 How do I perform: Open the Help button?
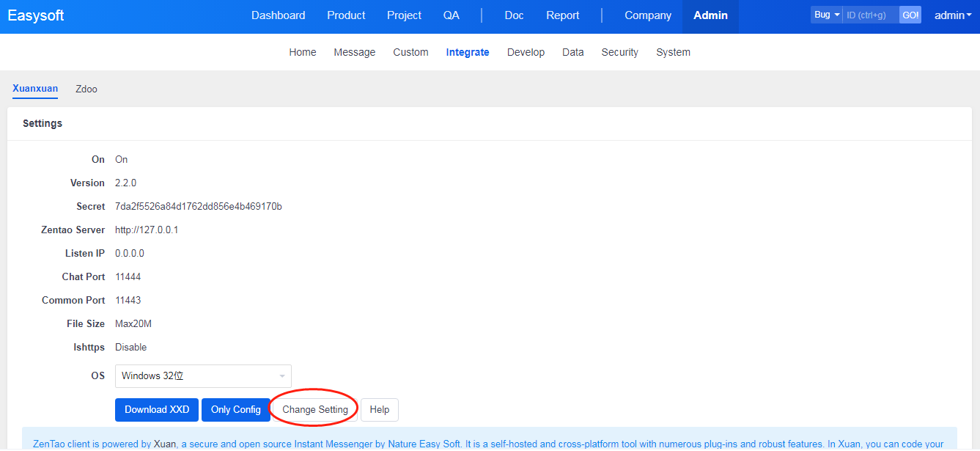point(380,410)
